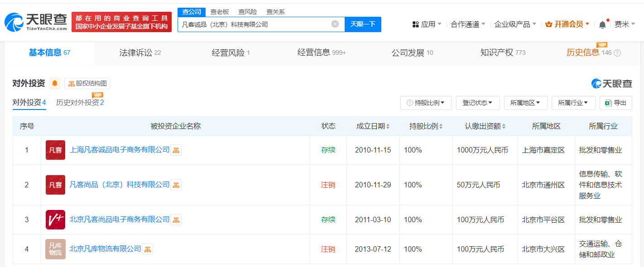This screenshot has width=644, height=267.
Task: Click the red banner 都在用的商业查询工具
Action: tap(121, 22)
